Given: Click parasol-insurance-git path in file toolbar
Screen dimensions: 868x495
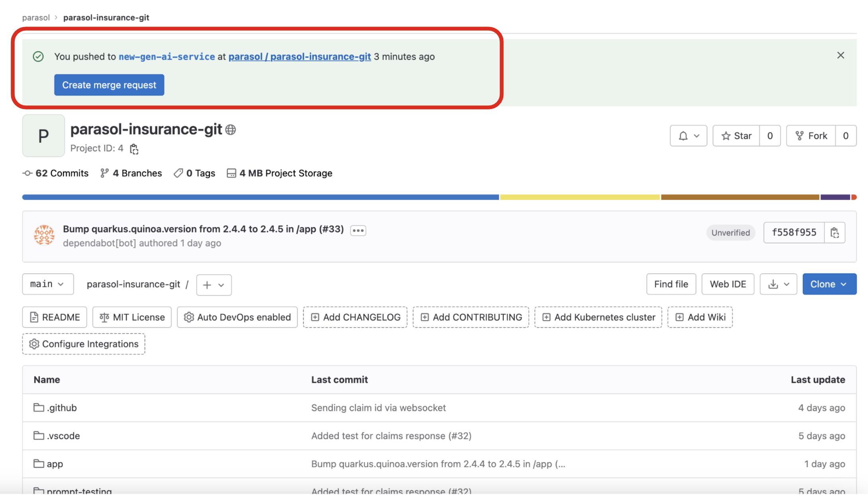Looking at the screenshot, I should pyautogui.click(x=133, y=284).
